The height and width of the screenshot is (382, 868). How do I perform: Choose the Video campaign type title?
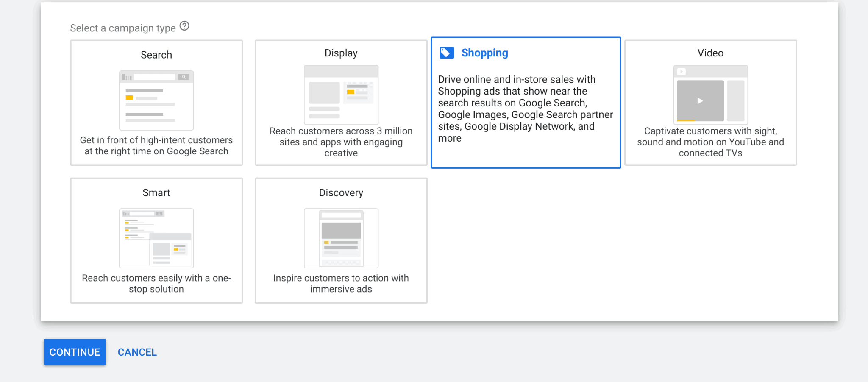pos(711,53)
